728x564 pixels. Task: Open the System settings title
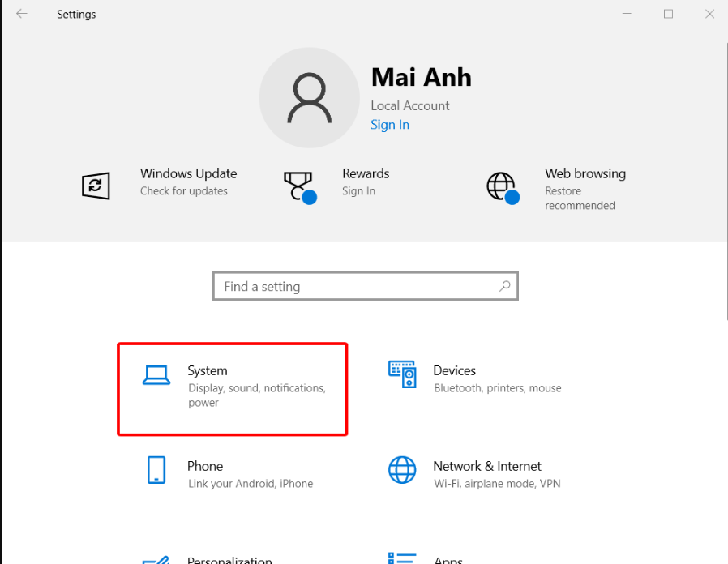click(x=208, y=370)
